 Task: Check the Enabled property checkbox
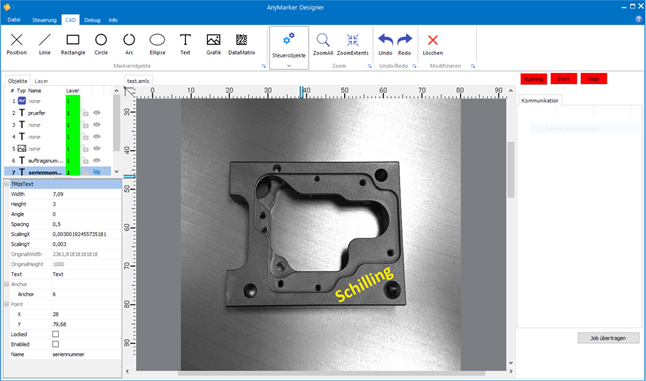click(x=56, y=344)
